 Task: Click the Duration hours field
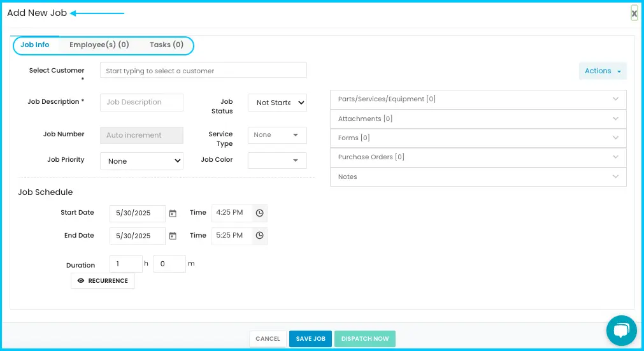click(126, 264)
